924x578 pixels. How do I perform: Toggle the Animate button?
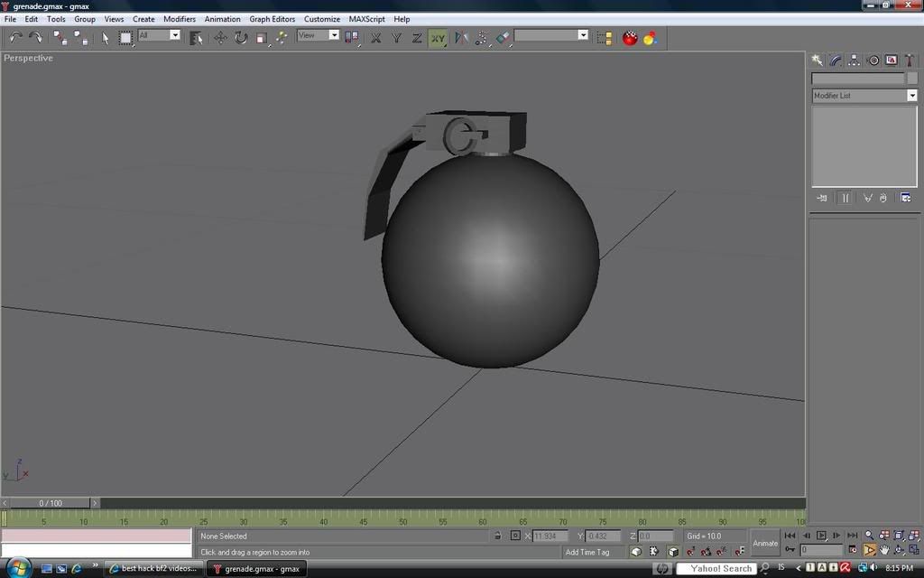click(x=765, y=543)
